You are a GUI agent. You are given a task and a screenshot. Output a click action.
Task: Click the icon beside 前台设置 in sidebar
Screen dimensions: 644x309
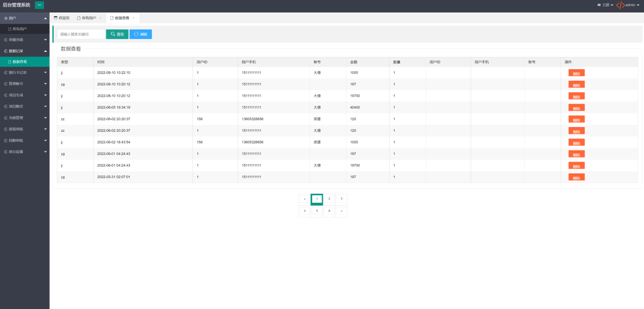point(6,152)
